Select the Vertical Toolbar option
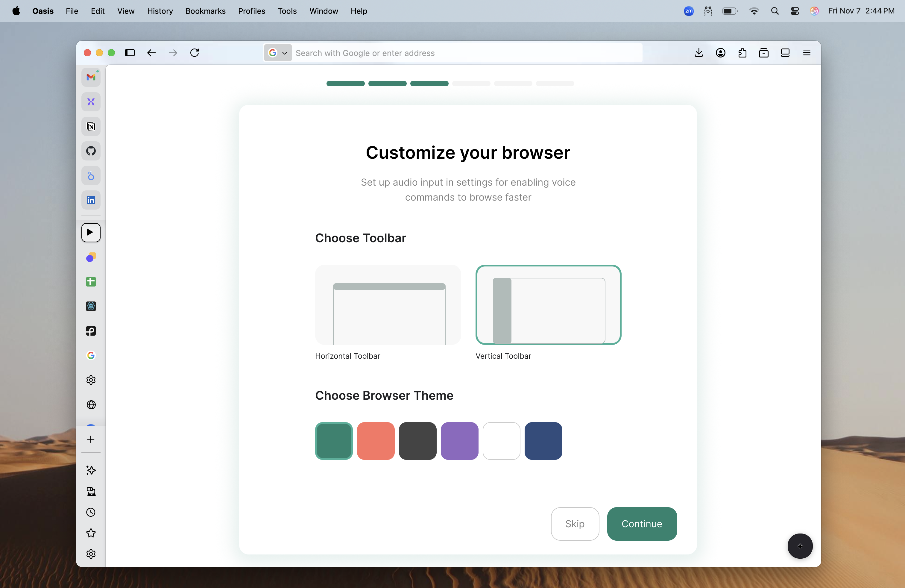905x588 pixels. click(x=548, y=305)
